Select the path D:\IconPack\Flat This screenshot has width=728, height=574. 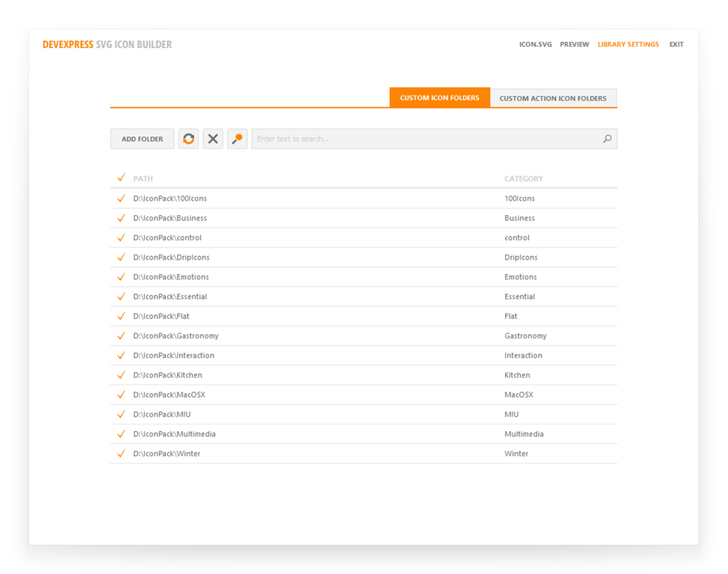coord(161,316)
